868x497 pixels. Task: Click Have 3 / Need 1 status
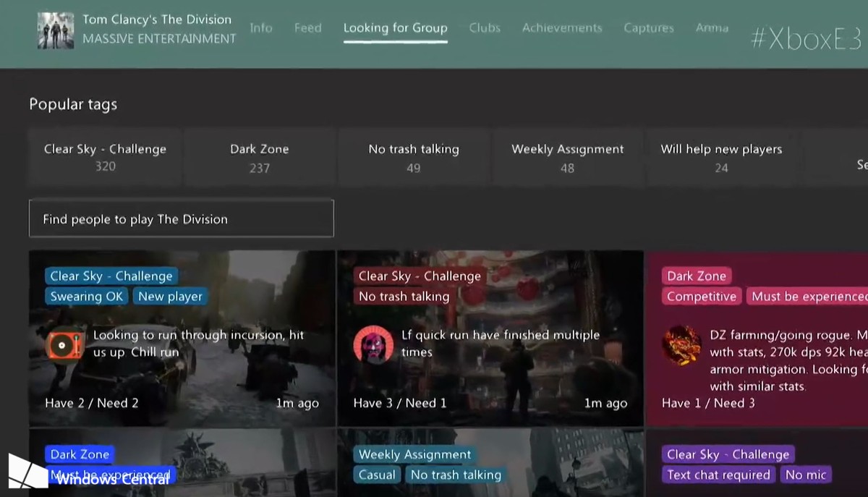click(400, 403)
